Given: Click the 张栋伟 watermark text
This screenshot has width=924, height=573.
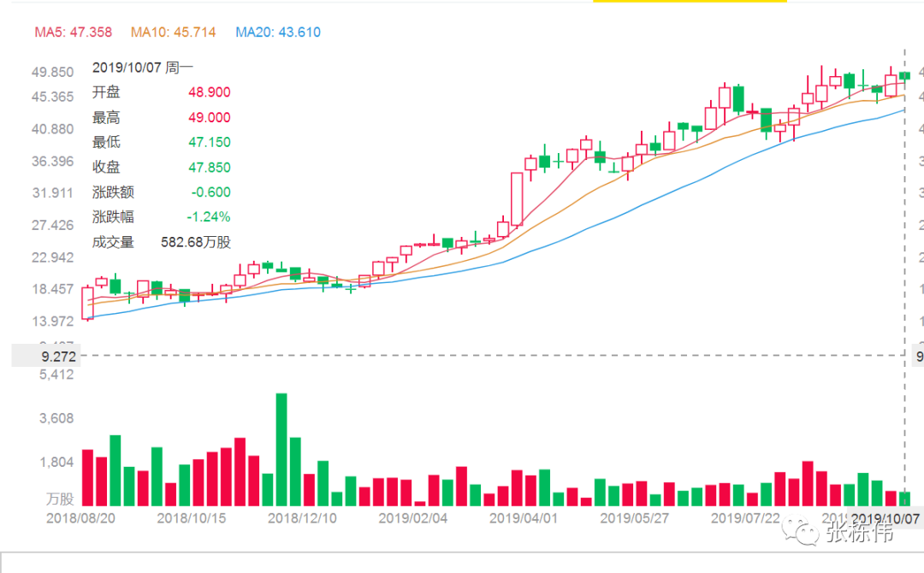Looking at the screenshot, I should 859,531.
